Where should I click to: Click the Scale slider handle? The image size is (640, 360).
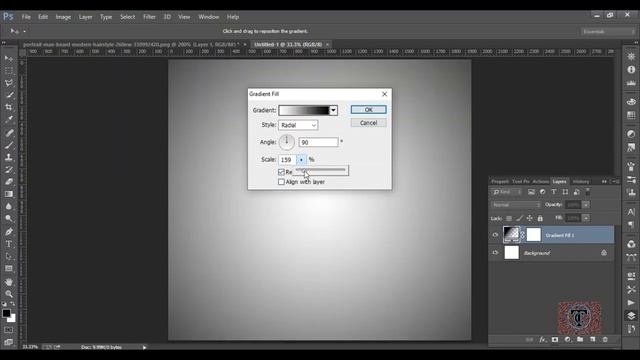pos(304,170)
